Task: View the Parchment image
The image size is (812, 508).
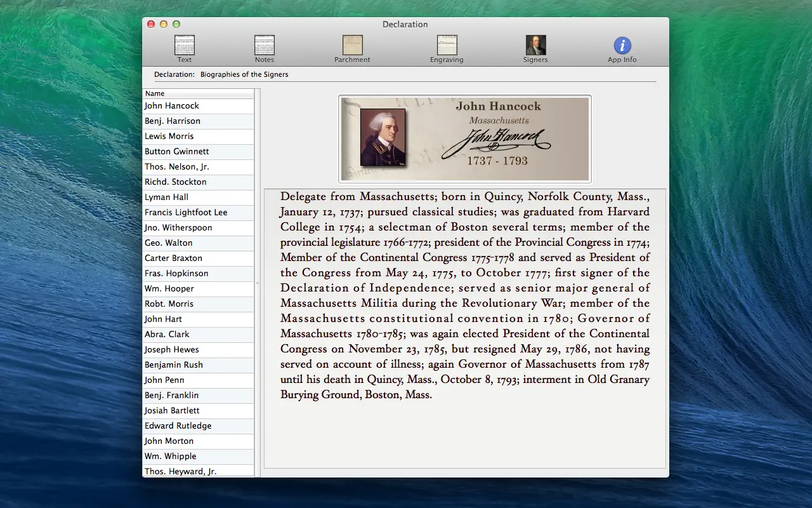Action: 352,48
